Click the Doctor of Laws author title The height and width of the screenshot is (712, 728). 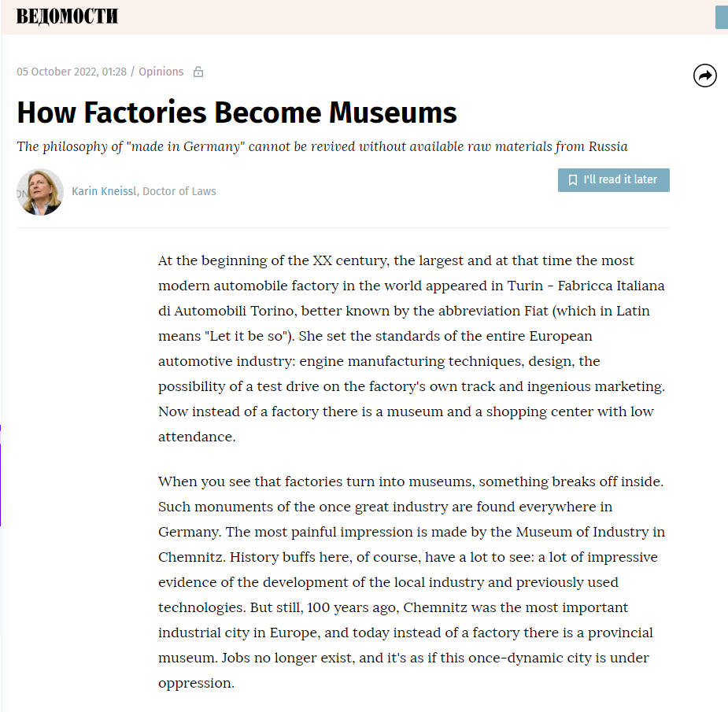tap(179, 191)
